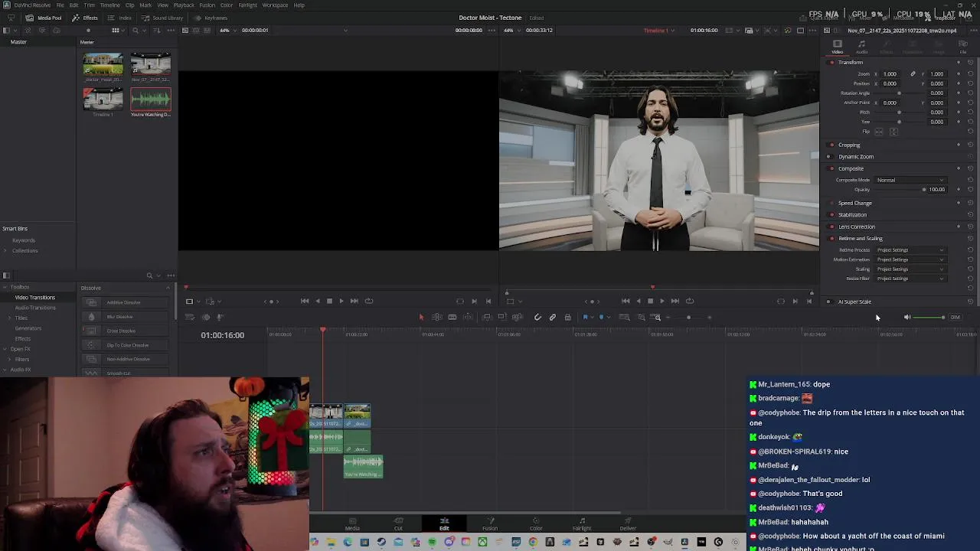Activate the trim edit mode tool
Image resolution: width=980 pixels, height=551 pixels.
pyautogui.click(x=436, y=317)
